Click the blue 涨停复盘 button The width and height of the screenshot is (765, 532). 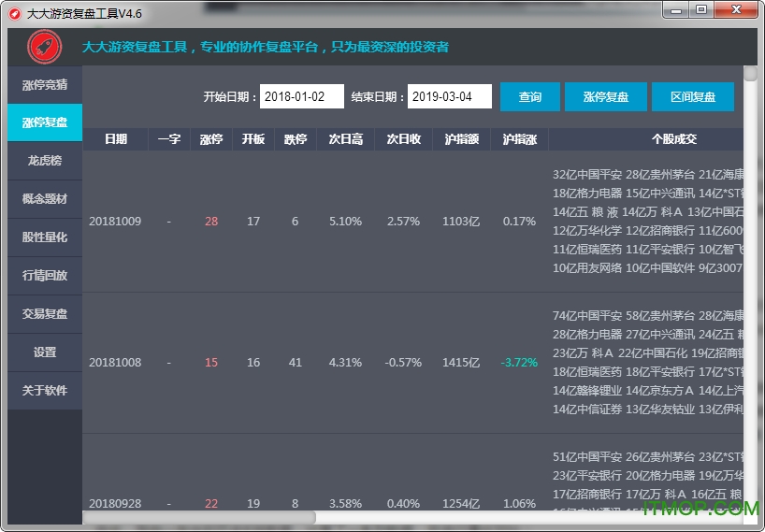[605, 96]
